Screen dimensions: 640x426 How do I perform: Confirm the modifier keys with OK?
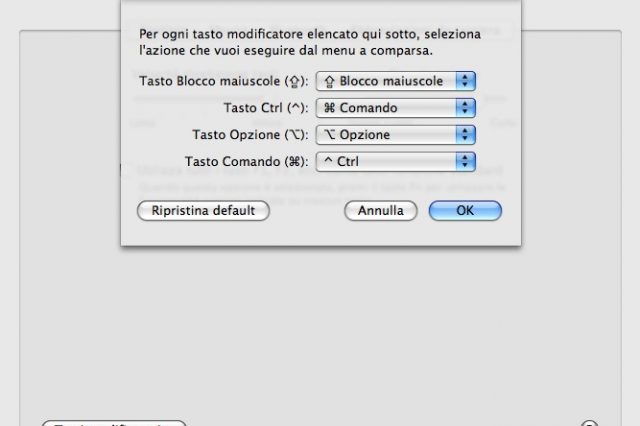click(465, 211)
